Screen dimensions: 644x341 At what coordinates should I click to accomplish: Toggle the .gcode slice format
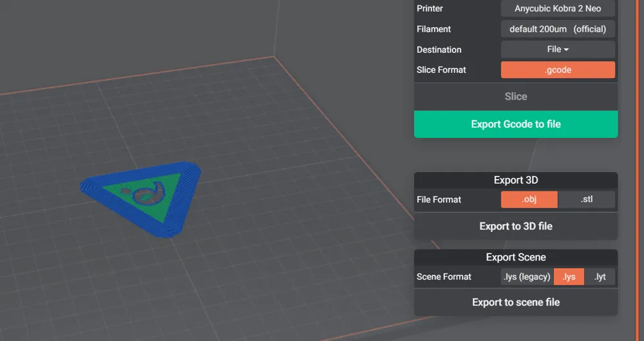pyautogui.click(x=558, y=70)
